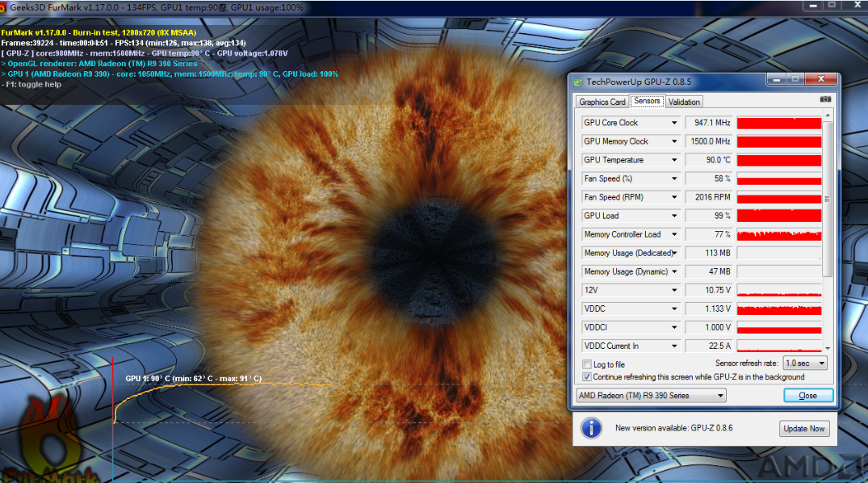The width and height of the screenshot is (868, 483).
Task: Open the GPU Core Clock sensor dropdown
Action: (x=674, y=123)
